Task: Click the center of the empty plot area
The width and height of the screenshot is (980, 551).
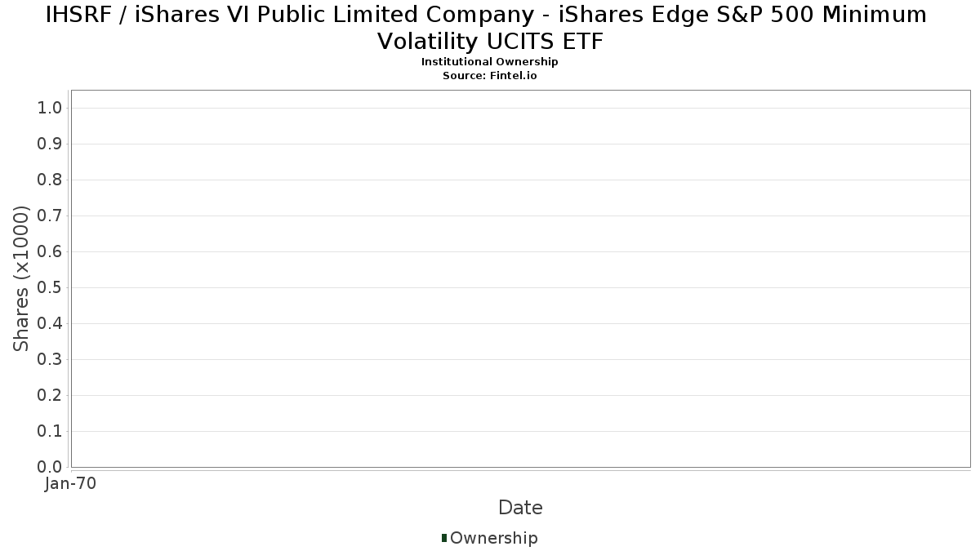Action: pos(520,278)
